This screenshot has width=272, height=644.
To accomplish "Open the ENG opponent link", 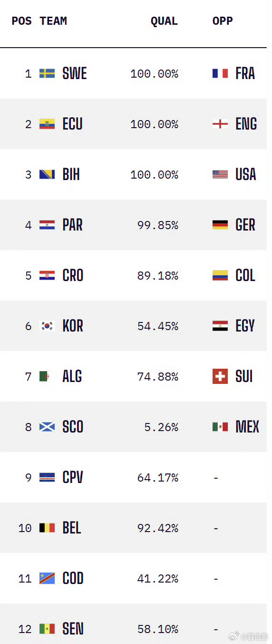I will (x=246, y=124).
